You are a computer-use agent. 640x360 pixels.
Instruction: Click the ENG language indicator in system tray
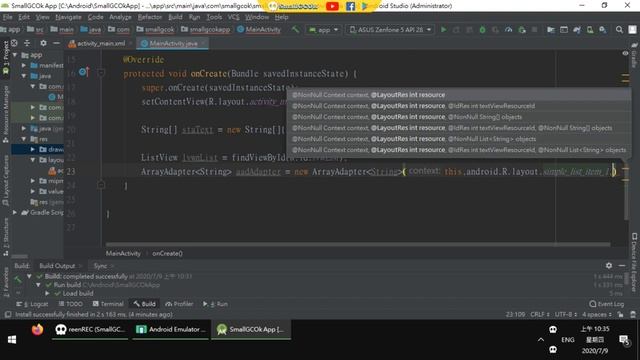(568, 340)
